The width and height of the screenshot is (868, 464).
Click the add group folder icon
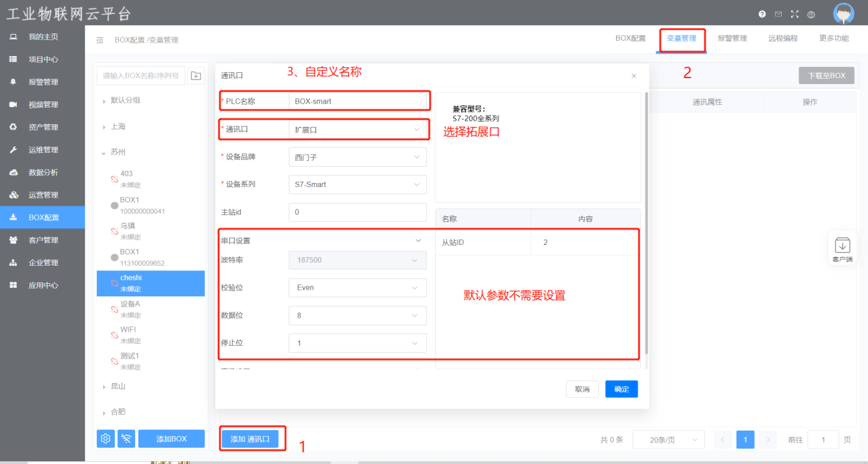pyautogui.click(x=196, y=76)
